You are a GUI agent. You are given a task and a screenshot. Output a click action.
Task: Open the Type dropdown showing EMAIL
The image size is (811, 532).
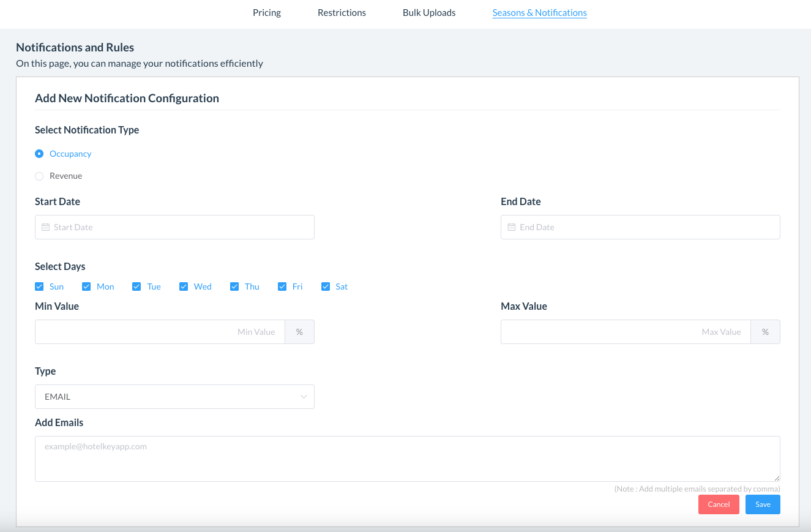coord(174,397)
